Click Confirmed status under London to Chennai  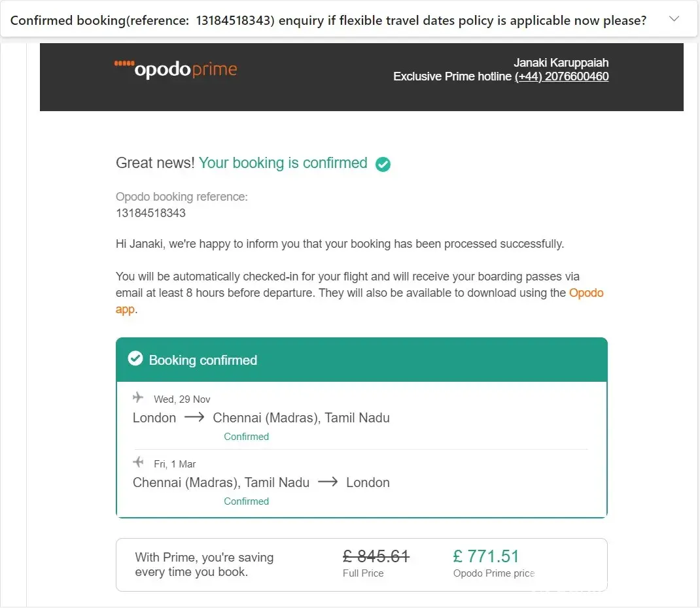(246, 437)
